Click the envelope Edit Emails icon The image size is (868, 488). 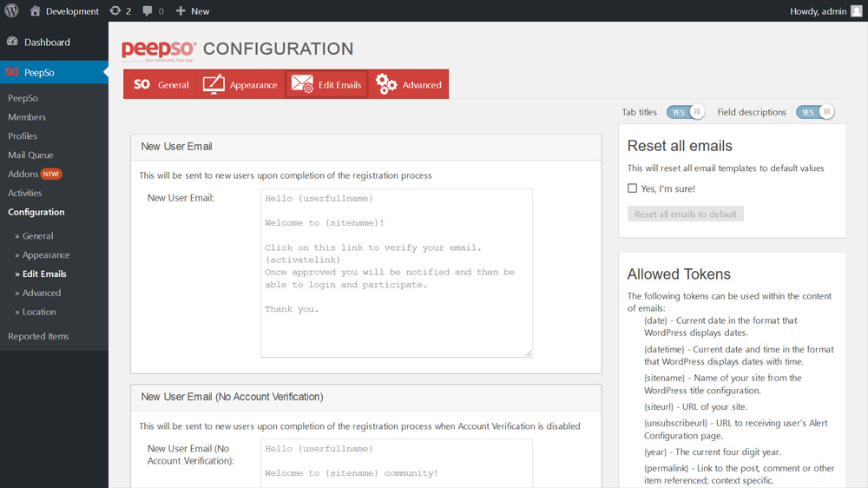302,84
